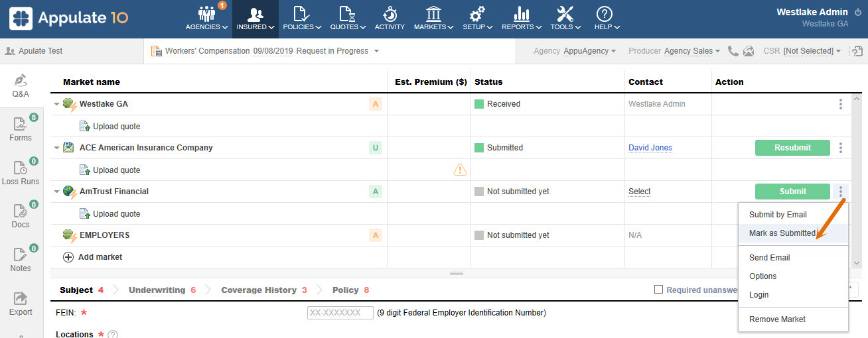
Task: Open the Markets menu icon
Action: pos(433,14)
